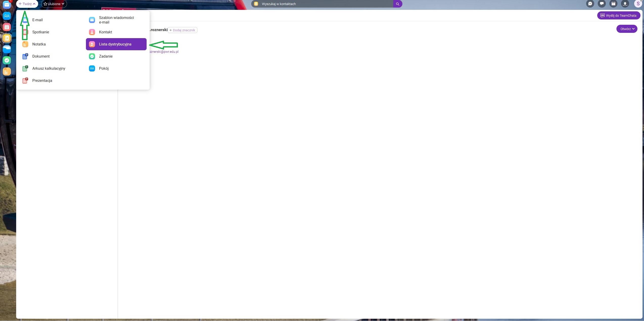Select Szablon wiadomości e-mail option
644x321 pixels.
(x=116, y=20)
